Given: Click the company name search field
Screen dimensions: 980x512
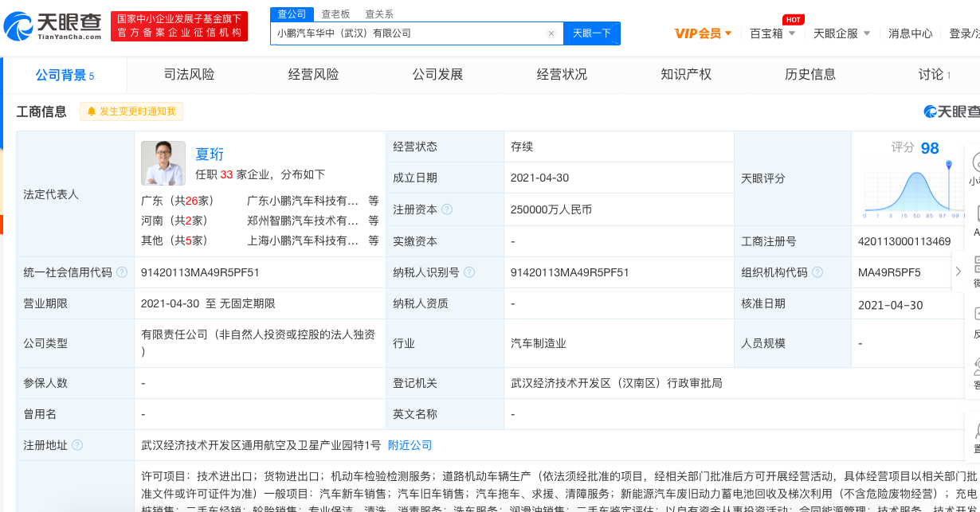Looking at the screenshot, I should click(x=408, y=33).
